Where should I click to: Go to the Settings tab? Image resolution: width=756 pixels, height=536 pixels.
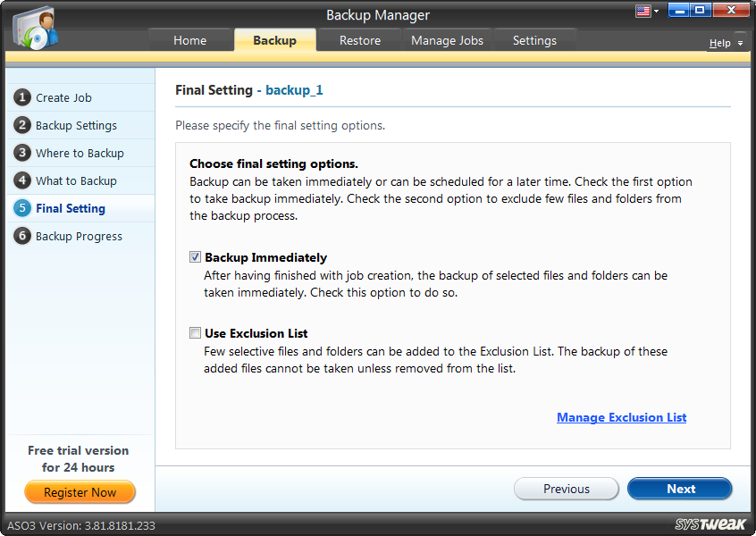pyautogui.click(x=534, y=40)
